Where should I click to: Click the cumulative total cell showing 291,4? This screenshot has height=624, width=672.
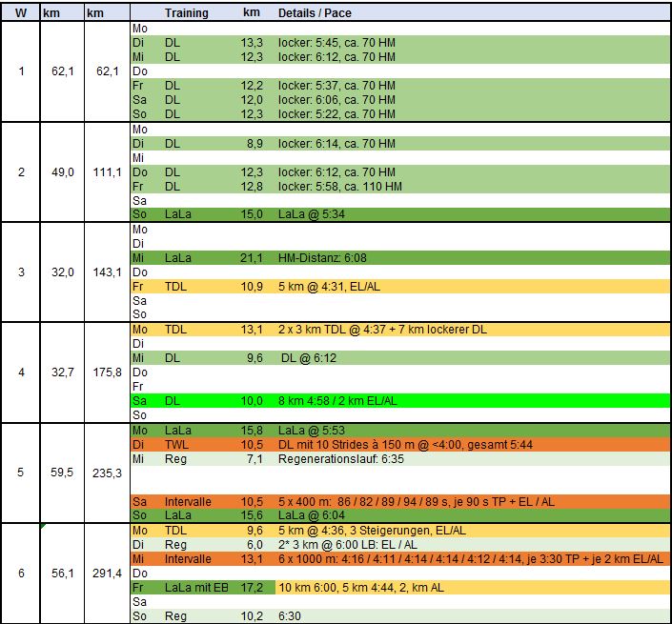coord(105,573)
